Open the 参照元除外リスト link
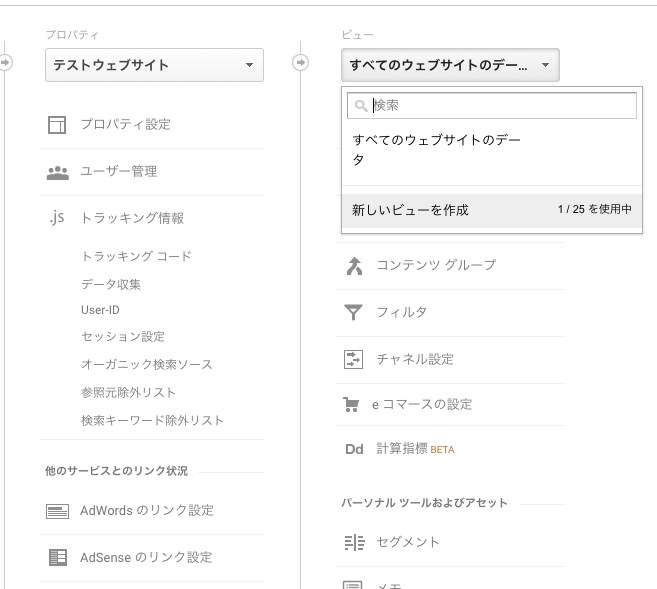Screen dimensions: 657x589 pyautogui.click(x=128, y=393)
